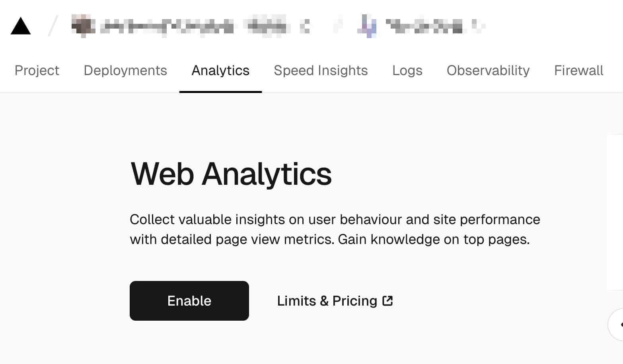
Task: Click the blurred team name in breadcrumb
Action: click(x=167, y=27)
